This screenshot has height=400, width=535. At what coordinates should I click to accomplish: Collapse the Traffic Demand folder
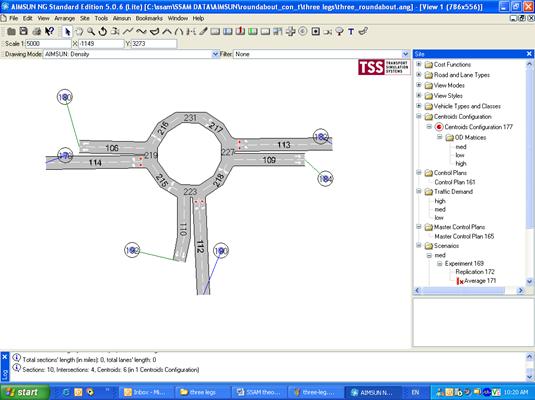(419, 191)
